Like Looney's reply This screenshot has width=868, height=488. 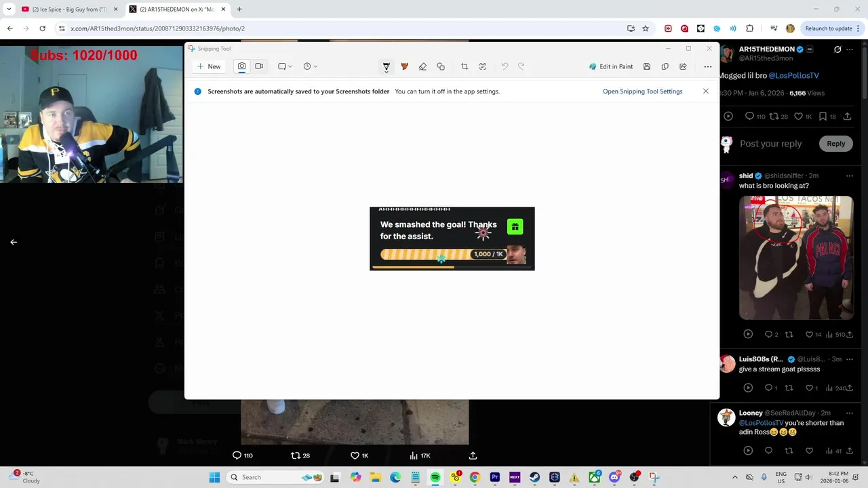(809, 451)
